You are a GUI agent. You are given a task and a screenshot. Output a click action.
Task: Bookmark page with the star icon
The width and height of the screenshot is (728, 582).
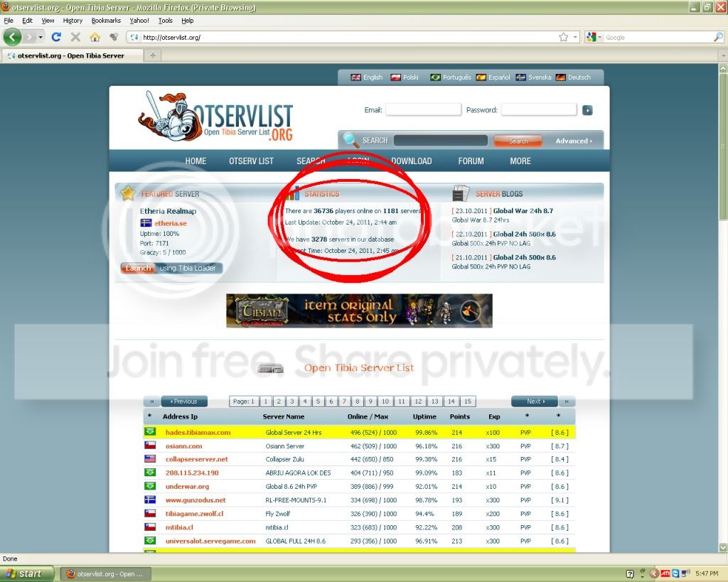pos(563,37)
